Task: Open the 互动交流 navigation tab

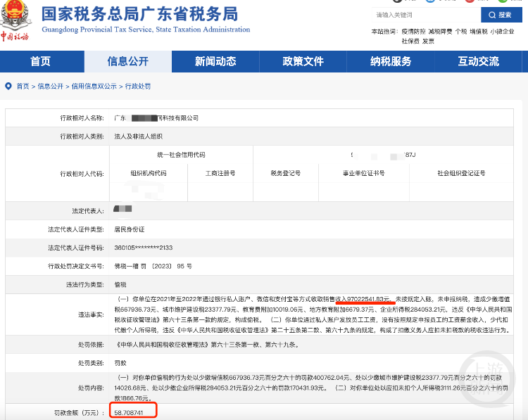Action: pyautogui.click(x=478, y=61)
